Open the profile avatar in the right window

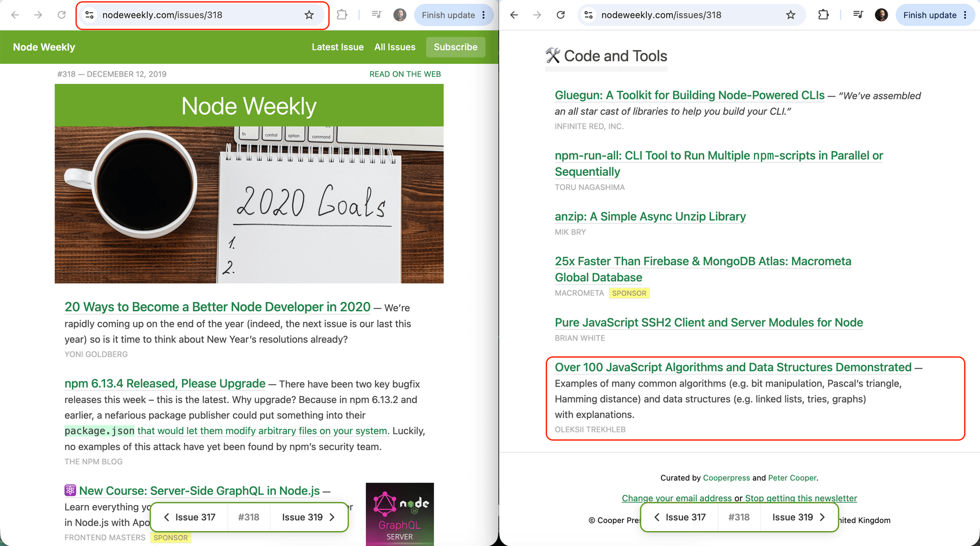pos(881,15)
